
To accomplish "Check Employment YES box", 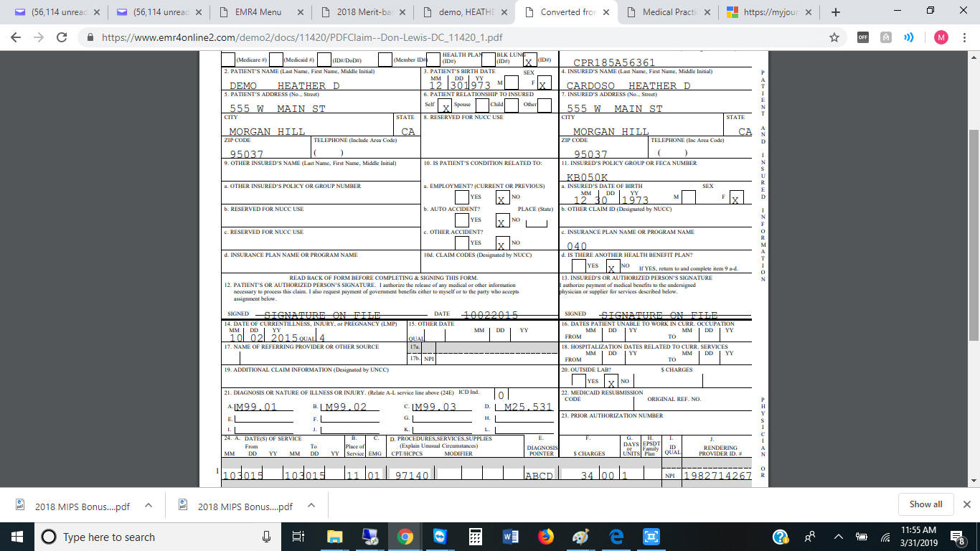I will point(461,197).
